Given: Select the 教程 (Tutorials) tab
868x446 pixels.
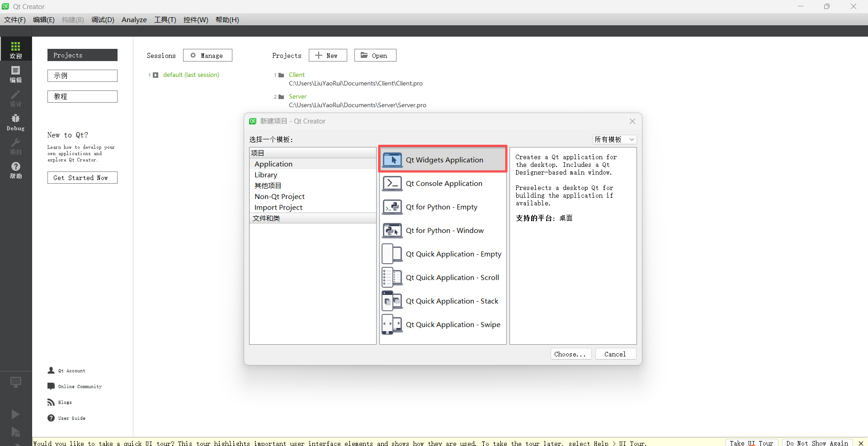Looking at the screenshot, I should pyautogui.click(x=82, y=96).
